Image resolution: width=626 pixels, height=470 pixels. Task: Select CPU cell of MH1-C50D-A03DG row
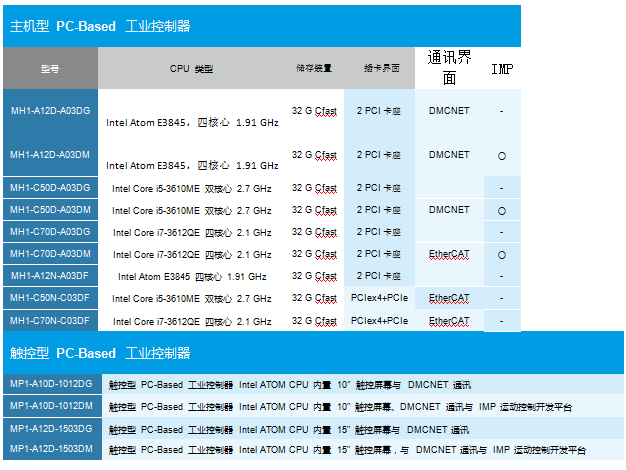pyautogui.click(x=192, y=188)
